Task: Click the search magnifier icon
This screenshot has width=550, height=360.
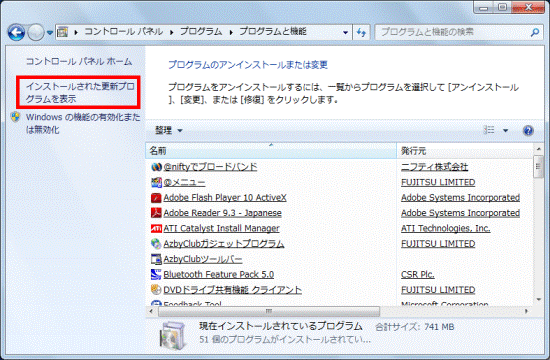Action: point(535,32)
